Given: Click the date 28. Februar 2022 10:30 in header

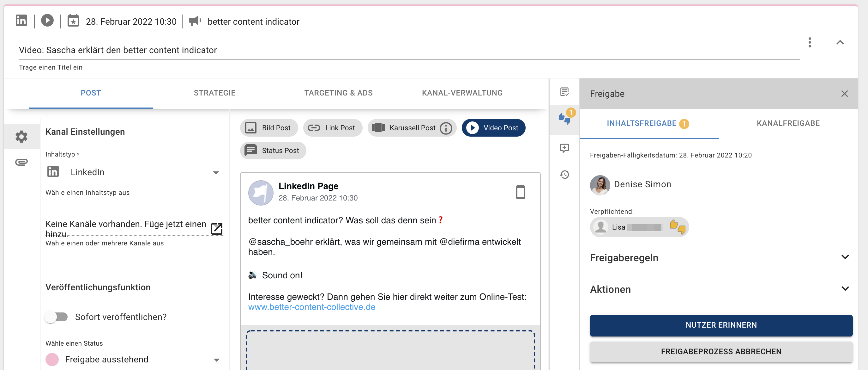Looking at the screenshot, I should coord(131,22).
